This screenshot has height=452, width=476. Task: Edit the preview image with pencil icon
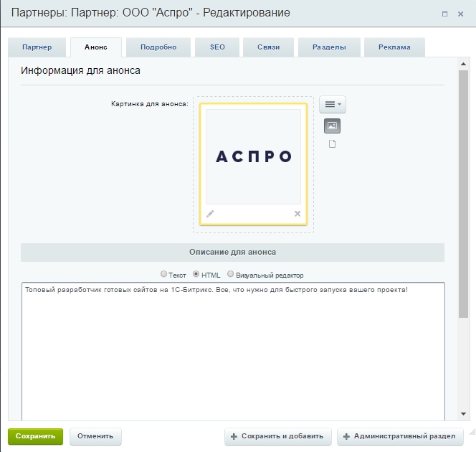[x=210, y=214]
